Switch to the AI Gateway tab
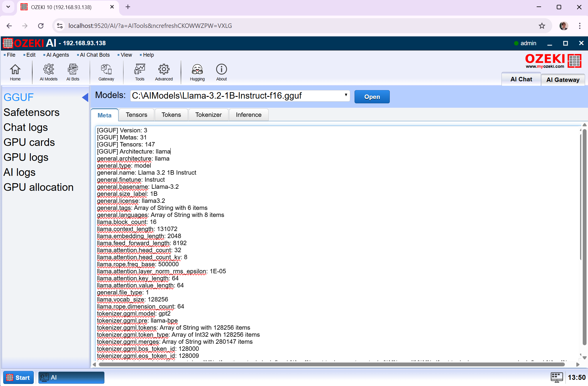The width and height of the screenshot is (588, 386). pos(562,80)
